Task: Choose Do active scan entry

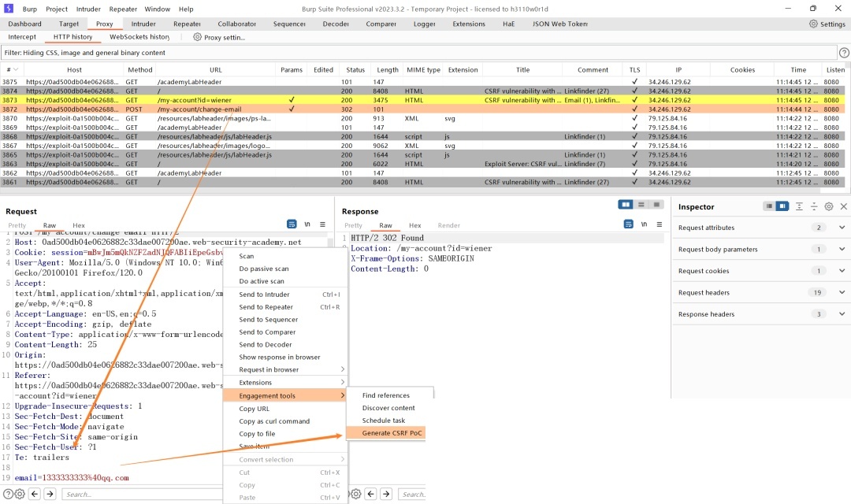Action: pos(285,281)
